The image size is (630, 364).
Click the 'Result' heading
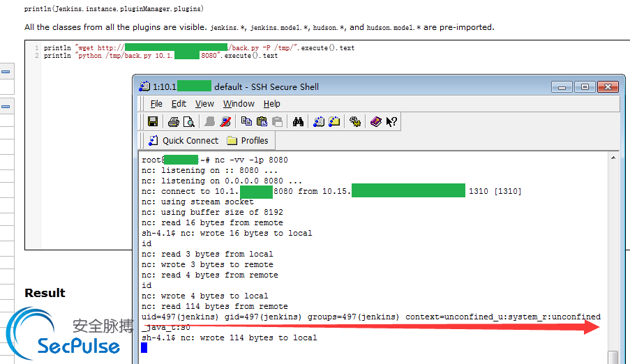45,293
